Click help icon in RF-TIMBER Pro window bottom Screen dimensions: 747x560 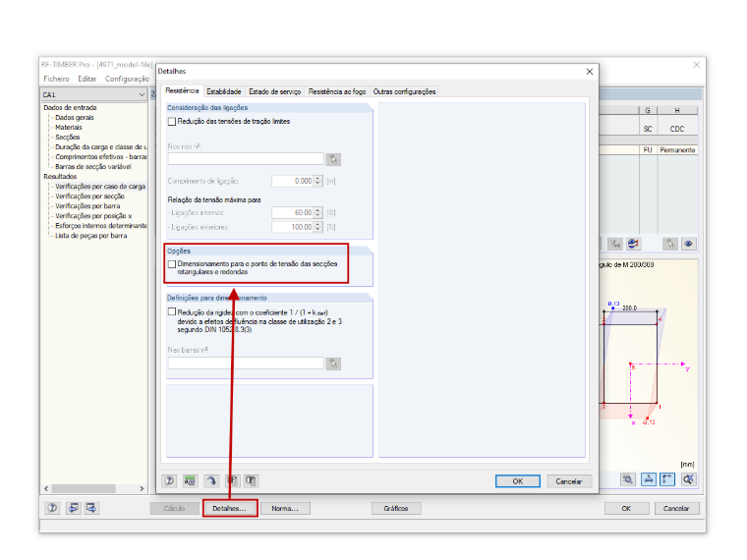pos(52,508)
